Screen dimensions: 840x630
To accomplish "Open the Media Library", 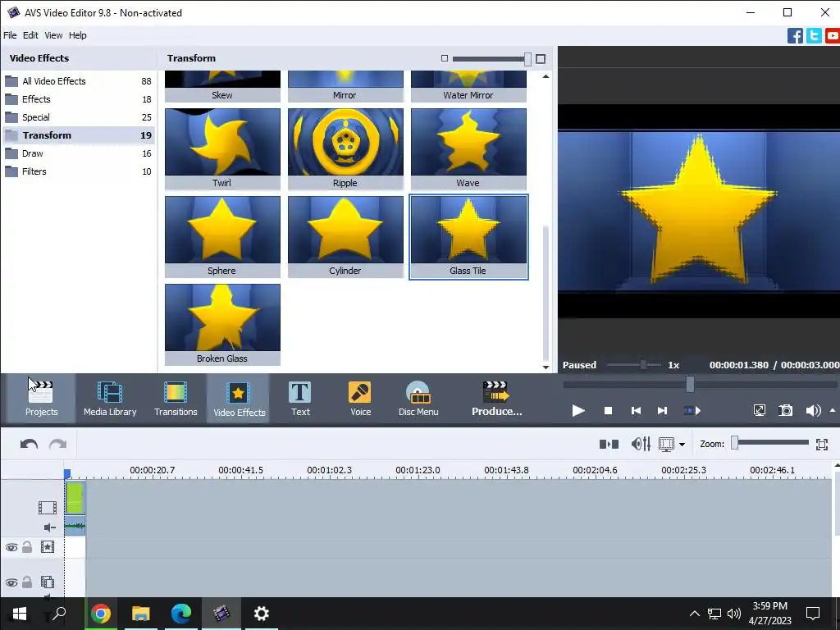I will [x=110, y=399].
